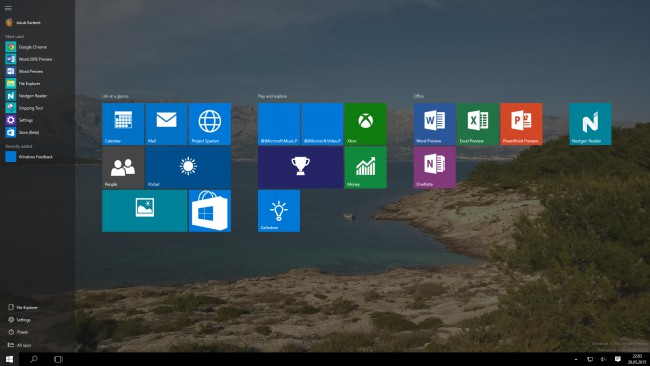Launch the Xbox tile
Screen dimensions: 650x366
366,124
